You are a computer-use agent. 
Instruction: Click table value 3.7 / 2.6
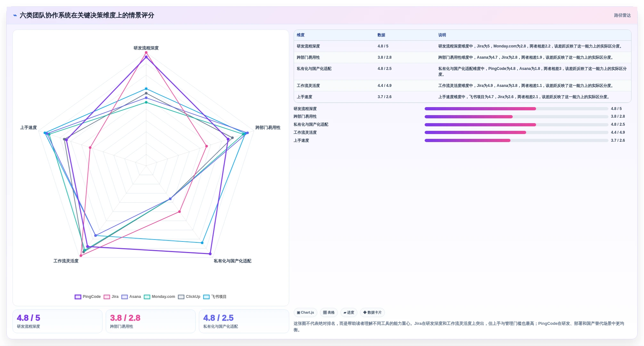click(x=385, y=97)
